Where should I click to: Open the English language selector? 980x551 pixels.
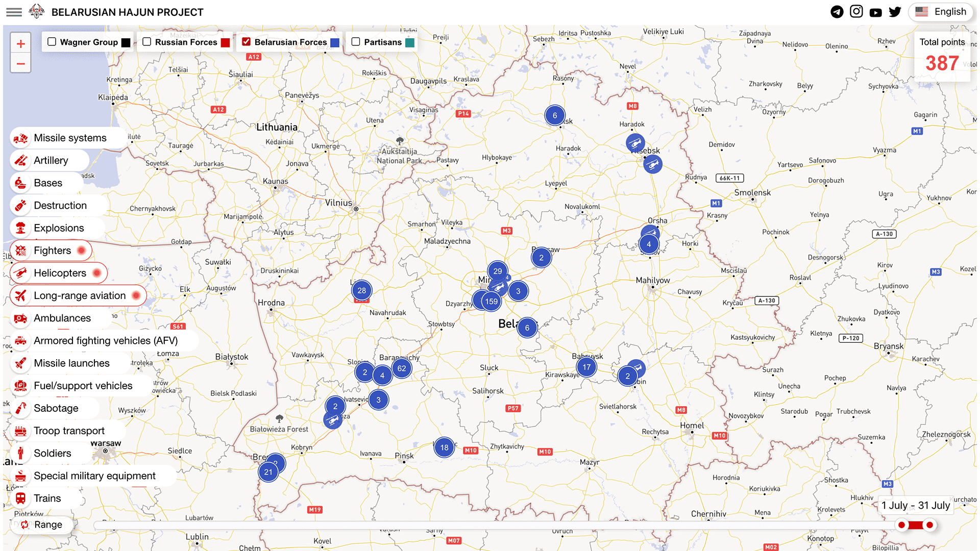pos(941,11)
